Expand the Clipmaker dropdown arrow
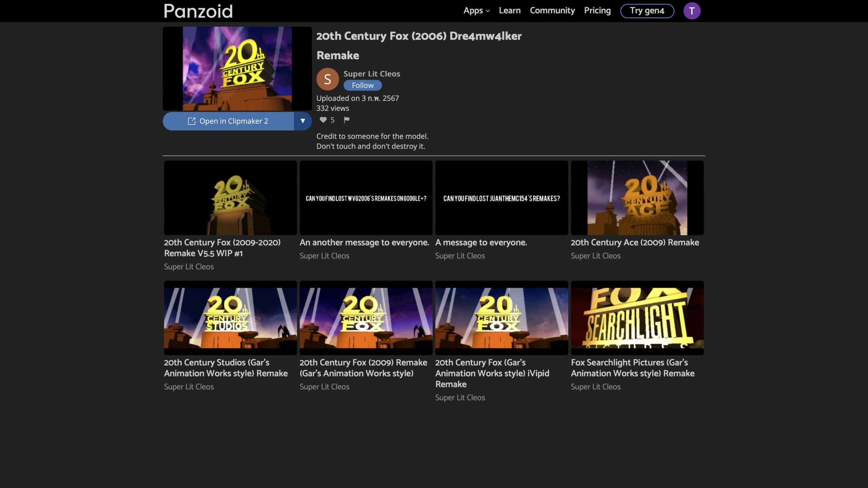This screenshot has width=868, height=488. coord(302,121)
